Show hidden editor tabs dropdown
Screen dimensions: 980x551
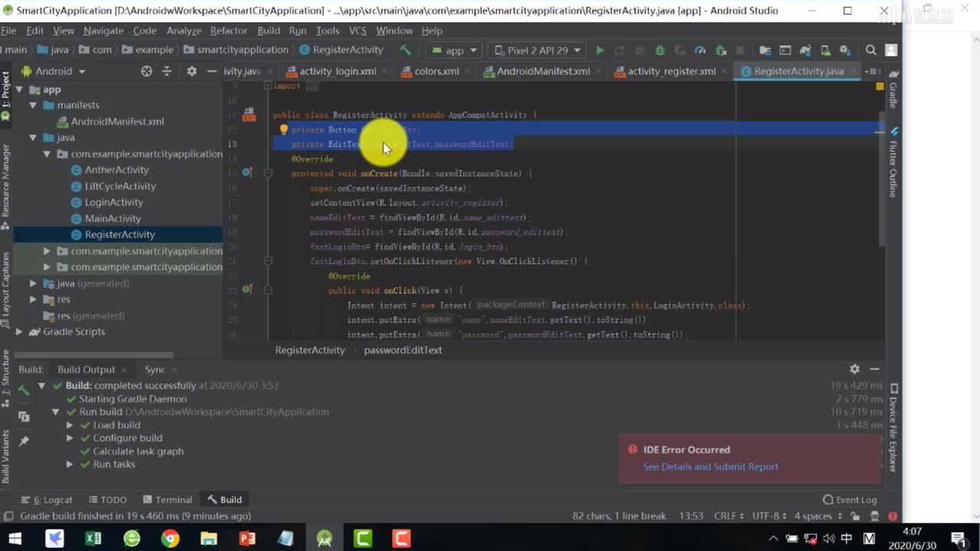(871, 71)
